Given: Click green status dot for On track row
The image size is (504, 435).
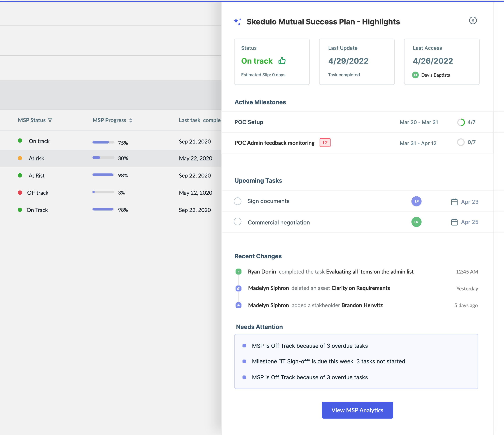Looking at the screenshot, I should [20, 141].
